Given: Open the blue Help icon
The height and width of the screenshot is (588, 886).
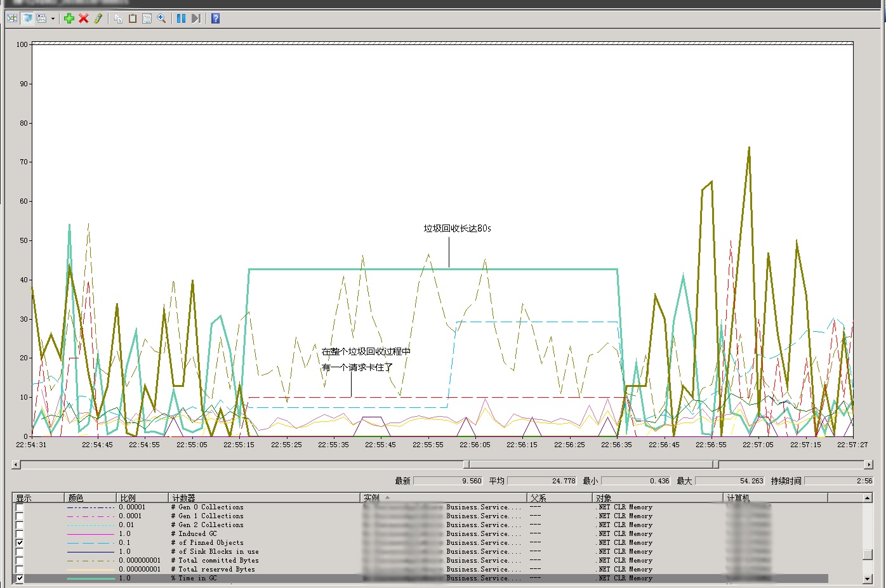Looking at the screenshot, I should [x=215, y=18].
